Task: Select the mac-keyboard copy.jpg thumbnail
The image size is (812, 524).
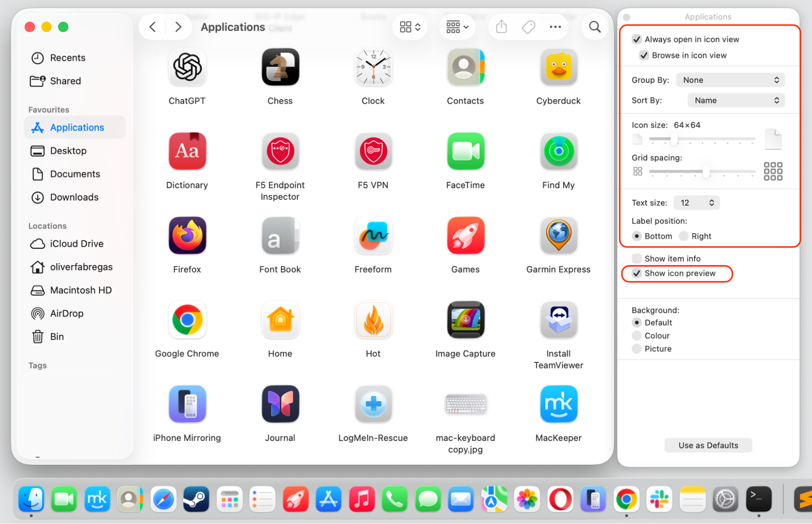Action: point(466,404)
